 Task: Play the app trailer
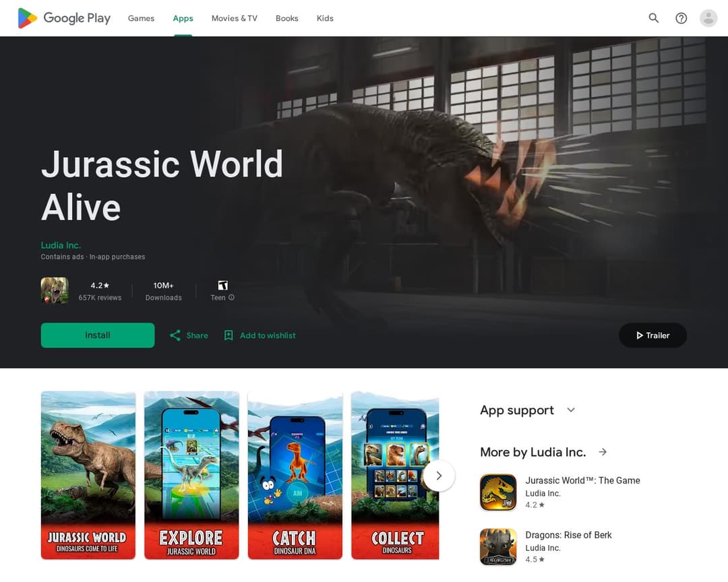653,335
